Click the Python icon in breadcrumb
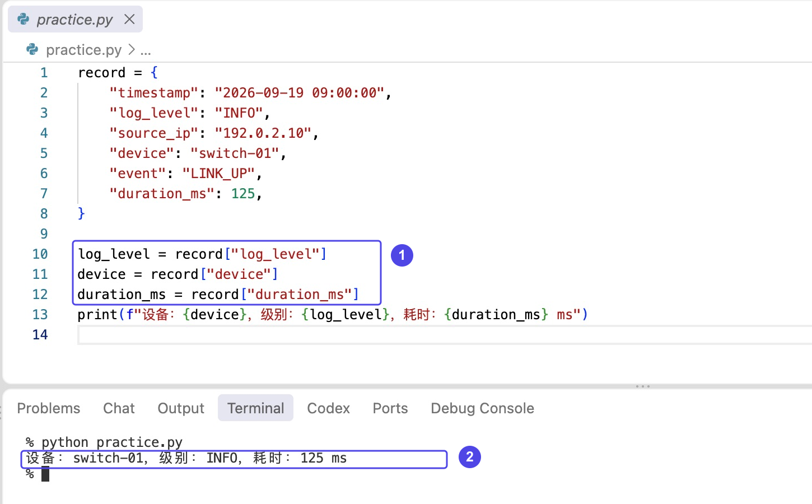Viewport: 812px width, 504px height. (32, 50)
